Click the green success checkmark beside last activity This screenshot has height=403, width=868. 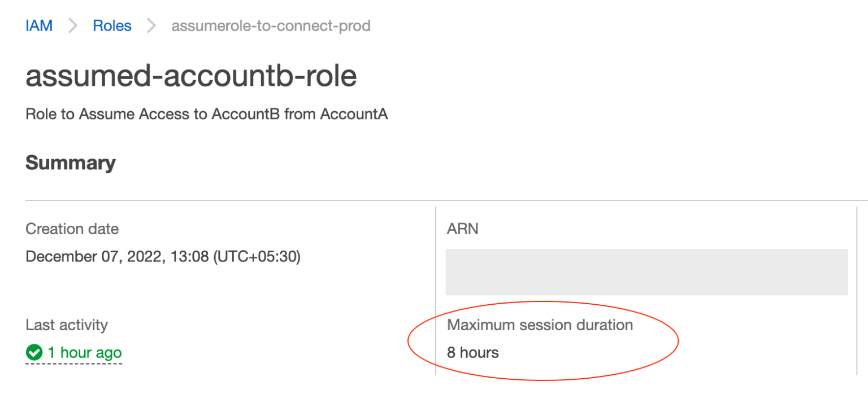pos(34,353)
